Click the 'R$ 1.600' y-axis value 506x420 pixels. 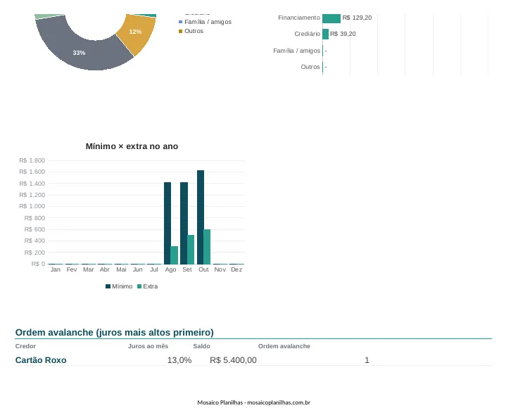(32, 172)
